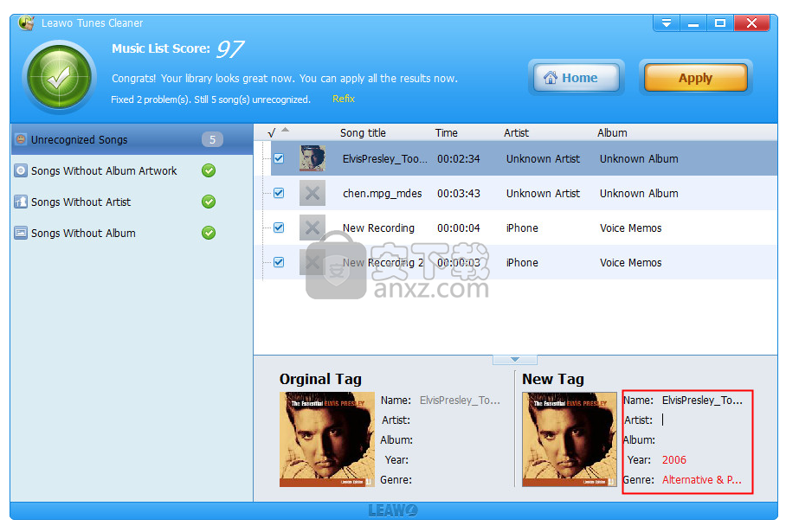The width and height of the screenshot is (799, 532).
Task: Click the Leawo Tunes Cleaner title bar logo
Action: pos(26,22)
